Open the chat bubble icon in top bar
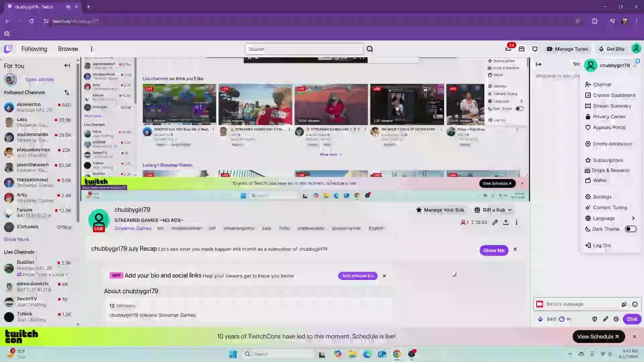Viewport: 644px width, 362px height. (535, 49)
